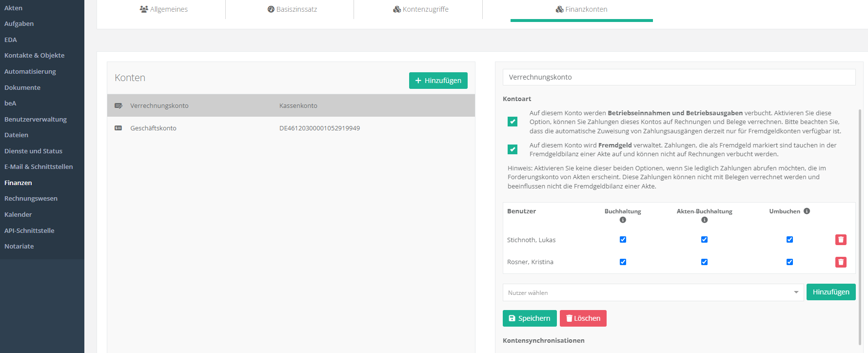868x353 pixels.
Task: Remove Rosner, Kristina using trash icon
Action: coord(840,262)
